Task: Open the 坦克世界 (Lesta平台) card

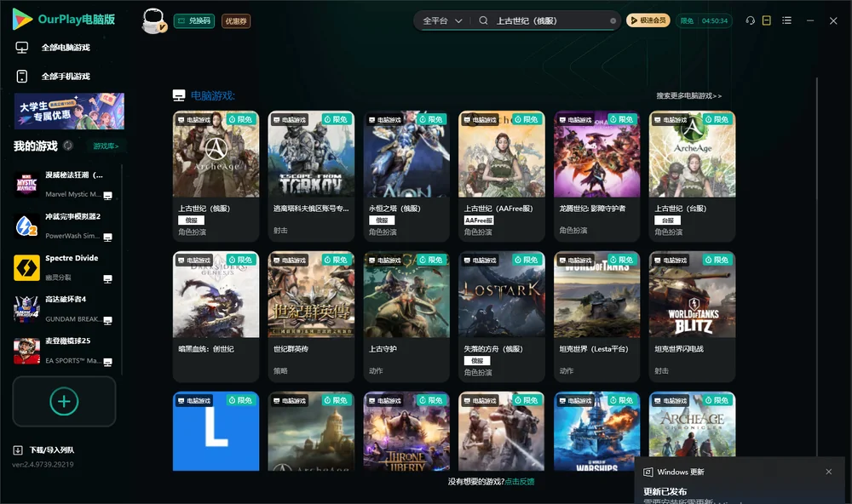Action: (x=596, y=317)
